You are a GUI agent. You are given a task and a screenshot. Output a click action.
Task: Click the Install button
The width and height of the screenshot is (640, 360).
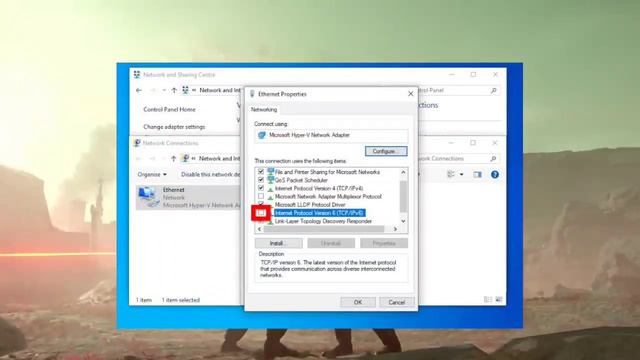279,243
